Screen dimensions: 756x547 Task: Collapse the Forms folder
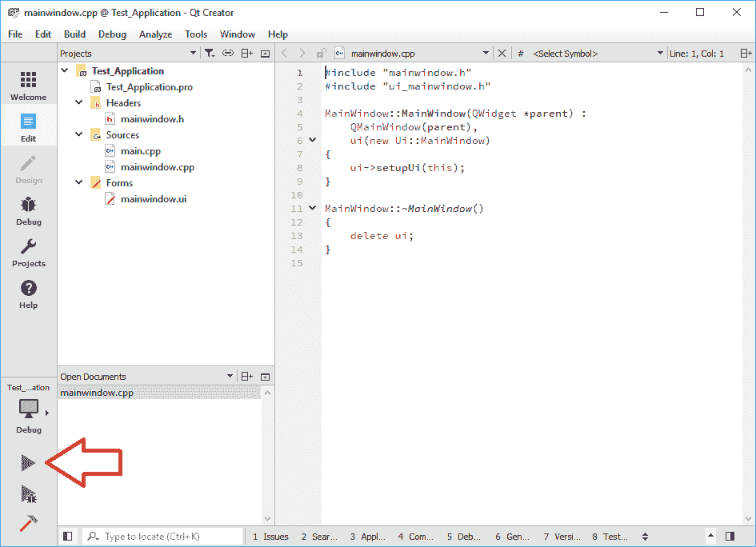[78, 183]
